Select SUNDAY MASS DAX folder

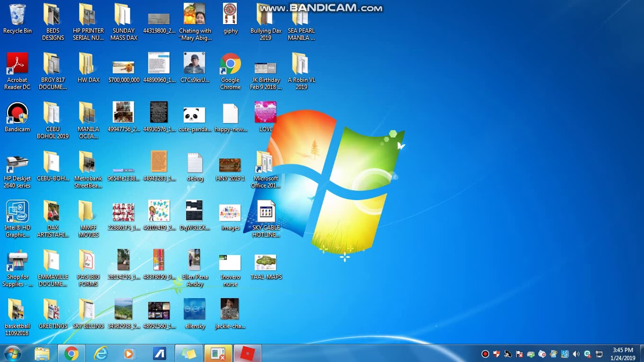123,22
